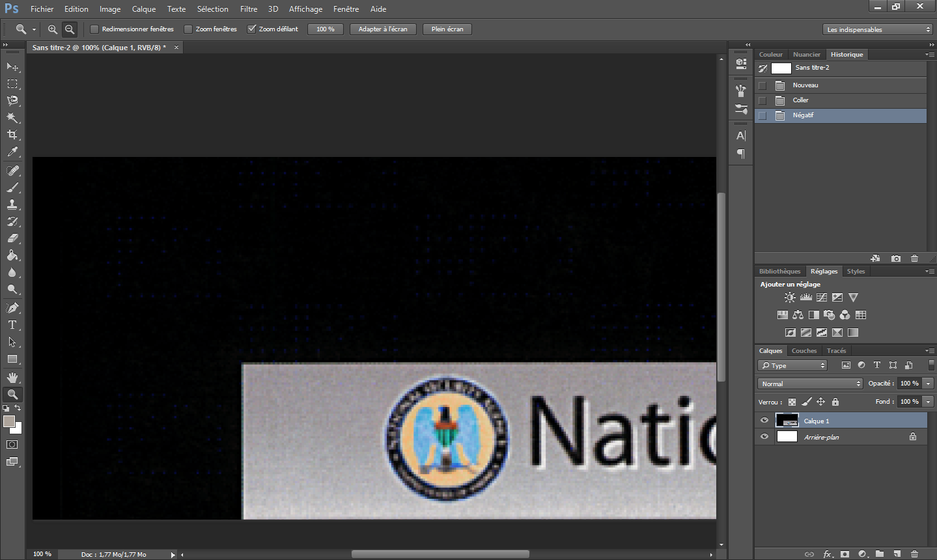Open the Calque menu
This screenshot has height=560, width=937.
[144, 9]
